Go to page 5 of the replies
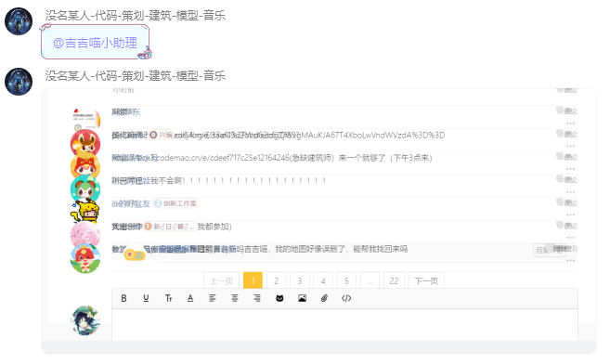 tap(346, 280)
